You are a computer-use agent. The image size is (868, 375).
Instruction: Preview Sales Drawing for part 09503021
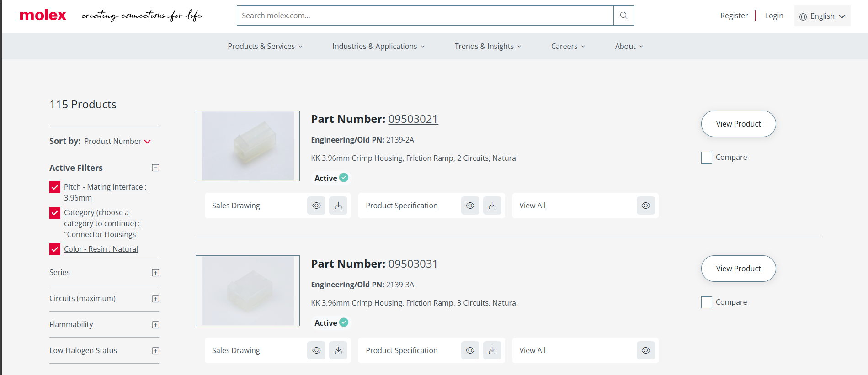(316, 206)
